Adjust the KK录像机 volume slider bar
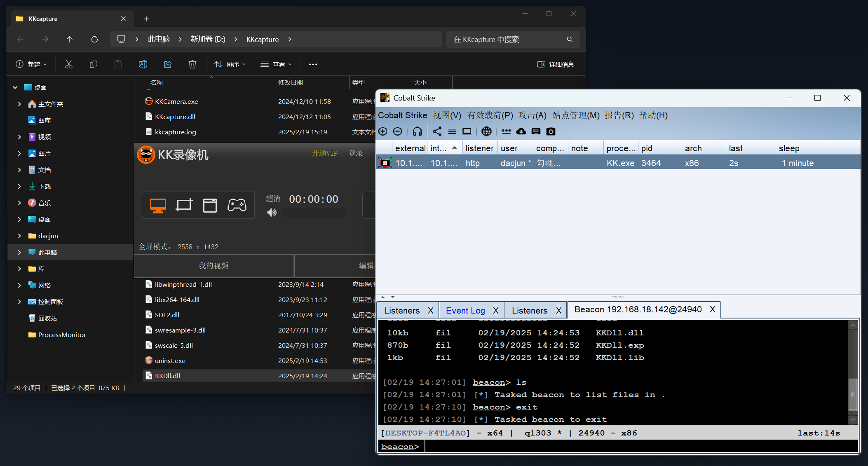Screen dimensions: 868x466 [x=314, y=213]
